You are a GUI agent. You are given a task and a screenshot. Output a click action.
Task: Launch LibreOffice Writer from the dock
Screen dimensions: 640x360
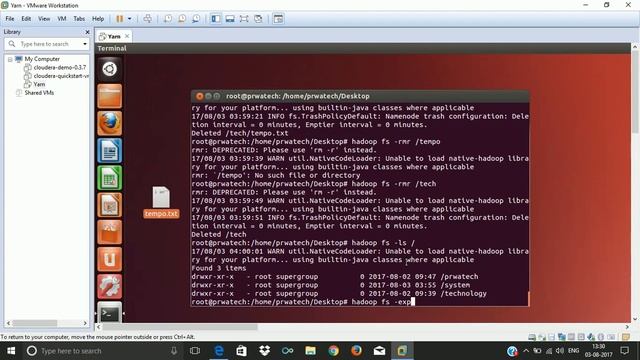pos(109,151)
